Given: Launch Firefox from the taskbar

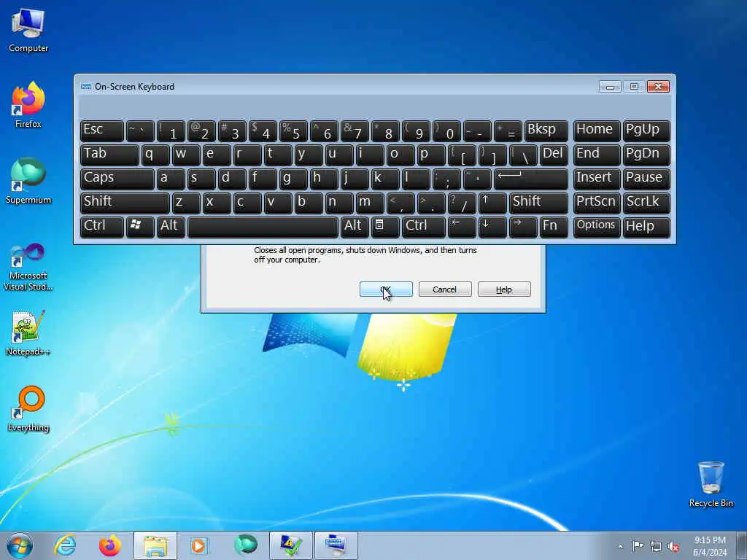Looking at the screenshot, I should click(110, 545).
